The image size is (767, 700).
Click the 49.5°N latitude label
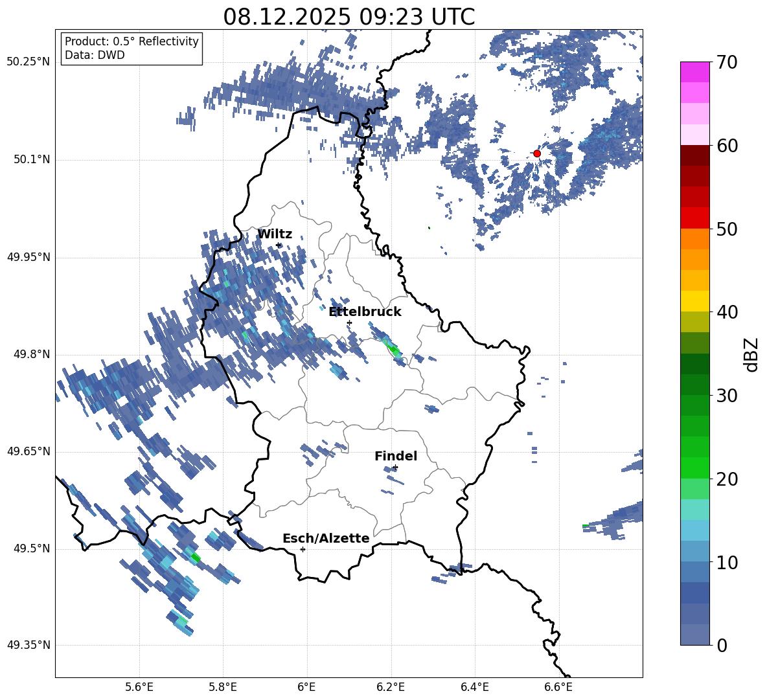pyautogui.click(x=32, y=548)
